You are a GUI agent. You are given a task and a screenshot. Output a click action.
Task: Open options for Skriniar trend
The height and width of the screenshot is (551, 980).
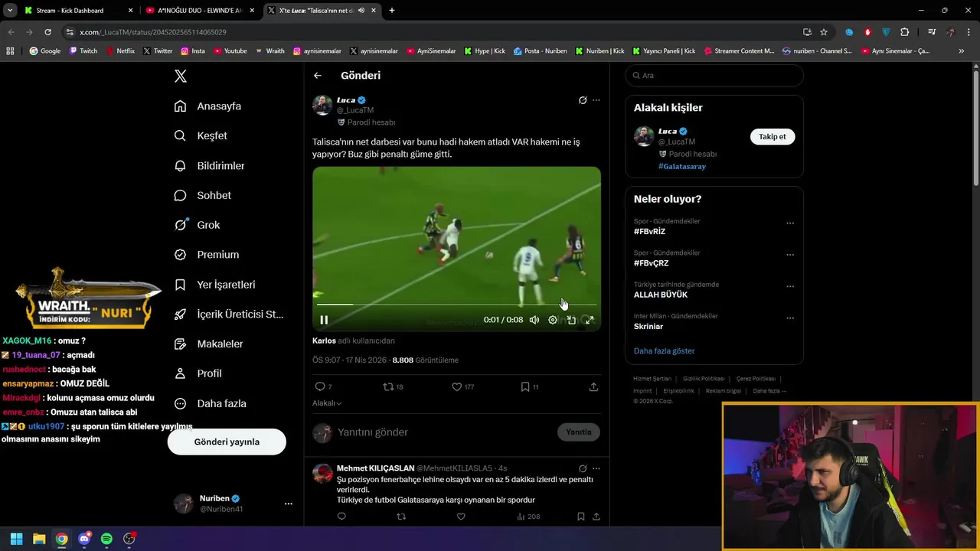[x=790, y=318]
